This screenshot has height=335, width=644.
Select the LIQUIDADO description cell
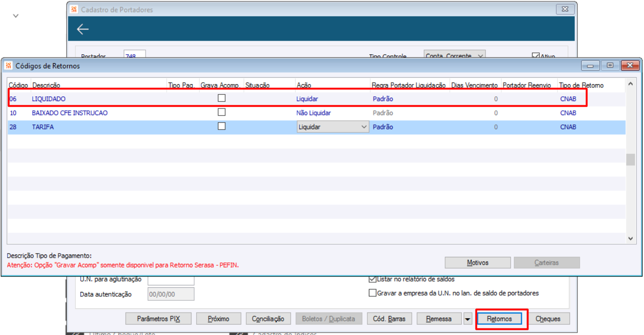click(x=49, y=99)
